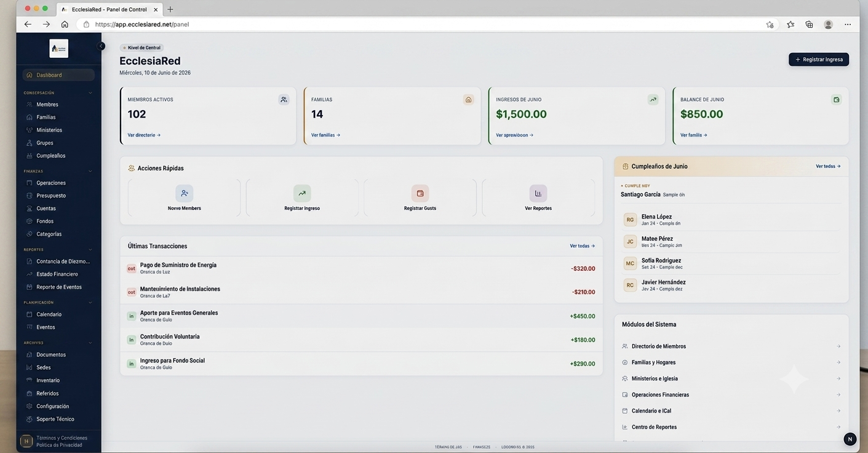Click the Términos y Condiciones link
868x453 pixels.
pos(62,438)
